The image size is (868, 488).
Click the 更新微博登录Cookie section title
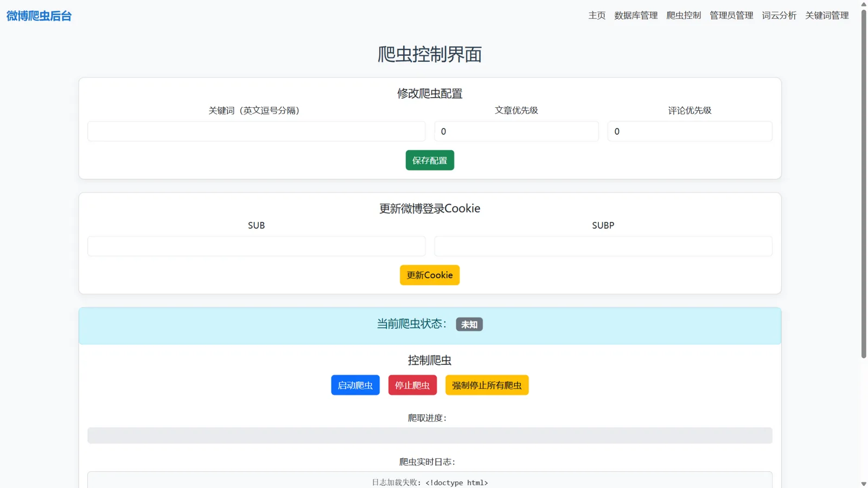(x=430, y=208)
